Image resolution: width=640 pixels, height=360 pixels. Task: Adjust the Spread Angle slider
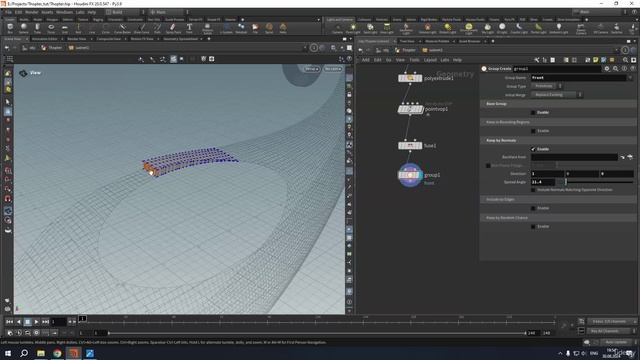tap(595, 182)
